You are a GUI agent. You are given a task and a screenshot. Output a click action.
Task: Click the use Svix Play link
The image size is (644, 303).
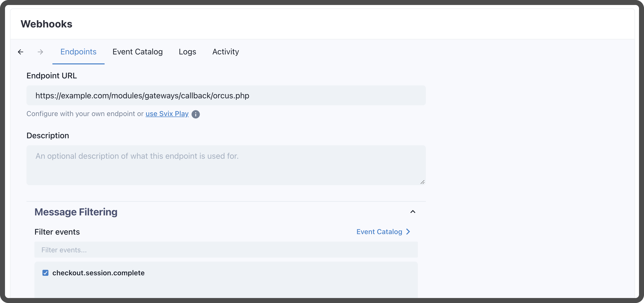tap(167, 114)
